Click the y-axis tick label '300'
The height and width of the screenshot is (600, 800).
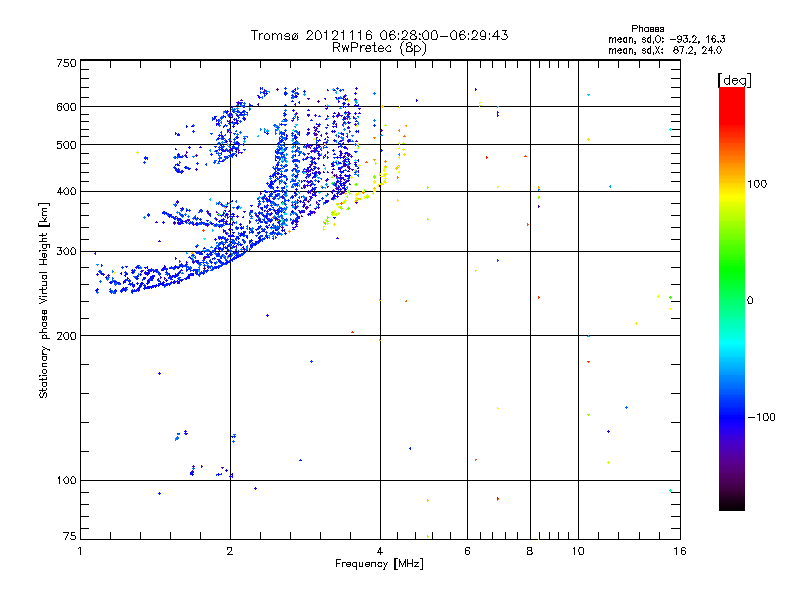pyautogui.click(x=66, y=252)
